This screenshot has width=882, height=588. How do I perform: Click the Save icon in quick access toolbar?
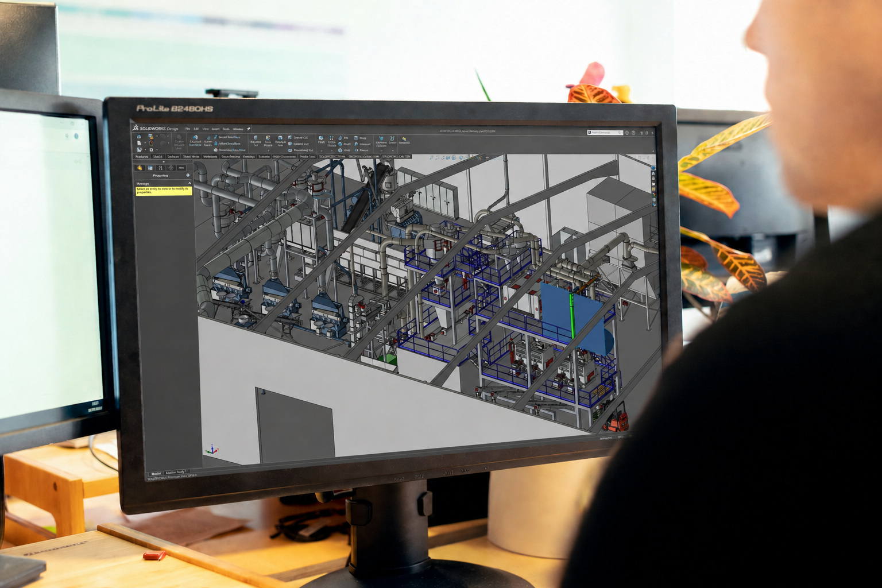coord(151,137)
